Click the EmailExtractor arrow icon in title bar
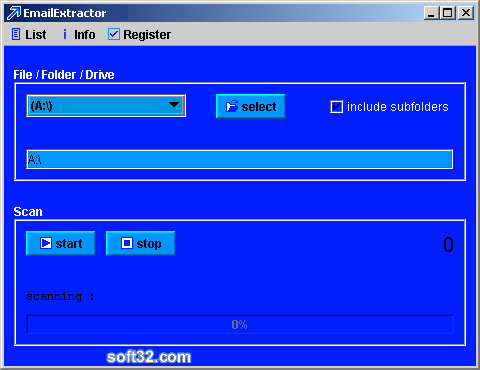The height and width of the screenshot is (370, 480). [14, 13]
